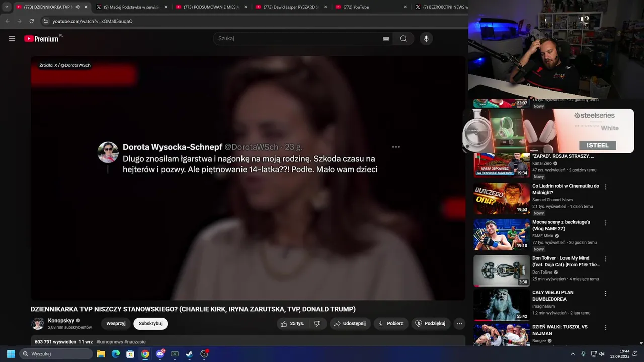The image size is (644, 362).
Task: Open File Explorer from taskbar
Action: 101,354
